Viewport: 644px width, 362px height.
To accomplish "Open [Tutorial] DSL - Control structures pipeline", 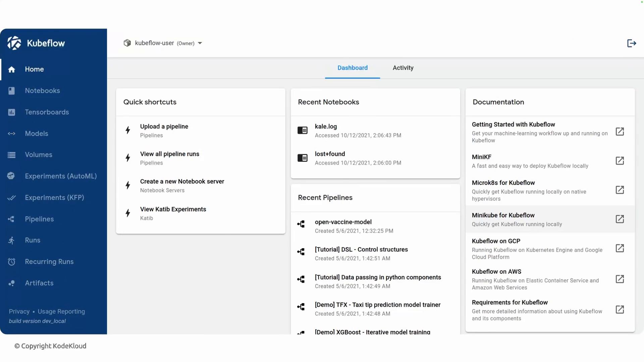I will coord(375,253).
